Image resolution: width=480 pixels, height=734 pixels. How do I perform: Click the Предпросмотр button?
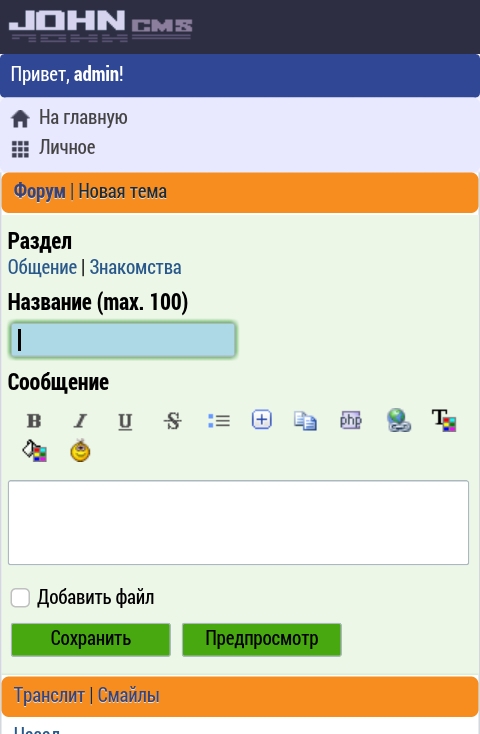click(262, 639)
